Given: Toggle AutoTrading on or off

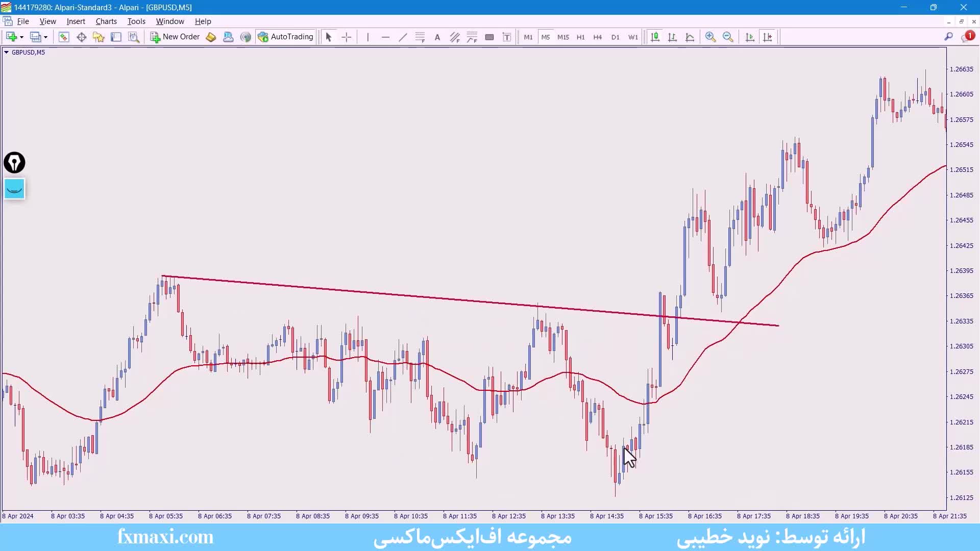Looking at the screenshot, I should 286,37.
